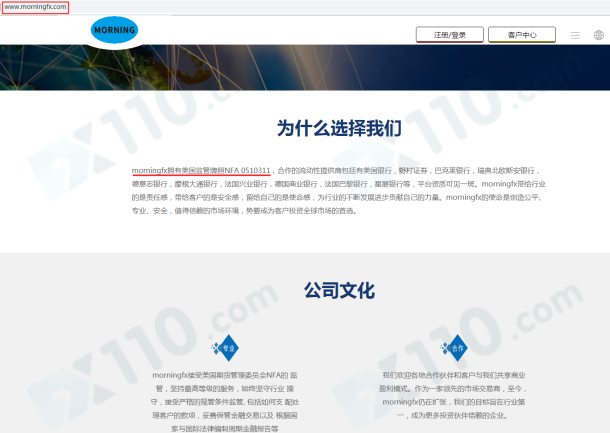
Task: Click the 公司文化 heading
Action: click(339, 290)
